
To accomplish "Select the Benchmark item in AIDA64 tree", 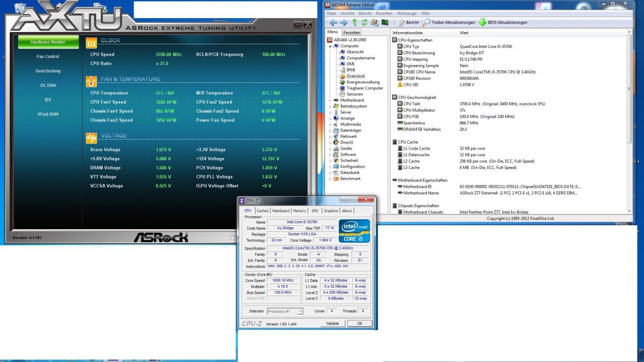I will [347, 179].
